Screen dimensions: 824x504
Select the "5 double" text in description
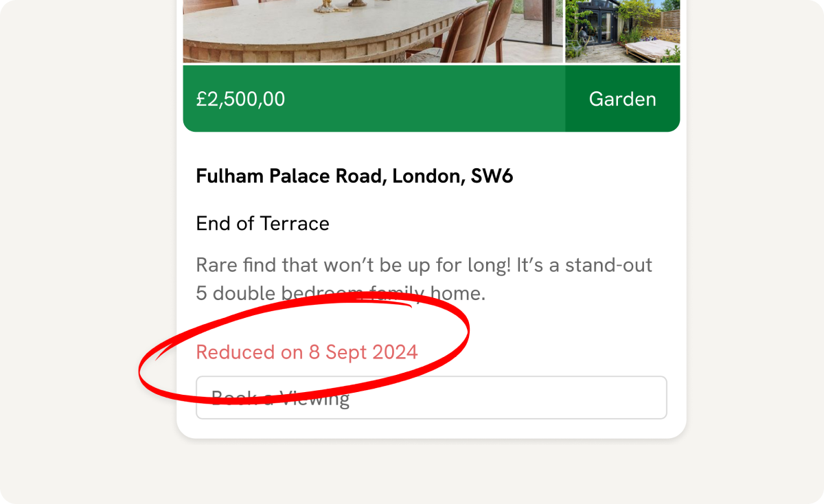[236, 294]
